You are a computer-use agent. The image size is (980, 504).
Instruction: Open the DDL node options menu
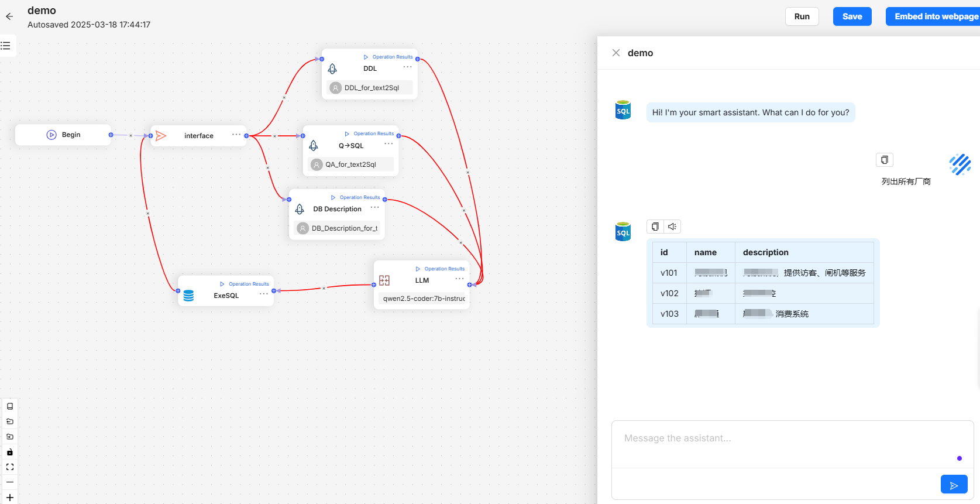[x=407, y=67]
